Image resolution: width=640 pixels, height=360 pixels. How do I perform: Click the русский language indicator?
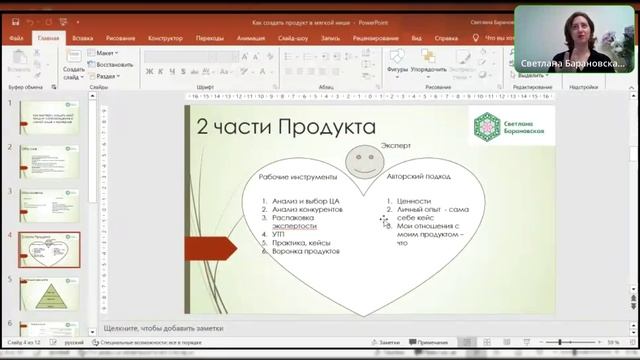[74, 342]
